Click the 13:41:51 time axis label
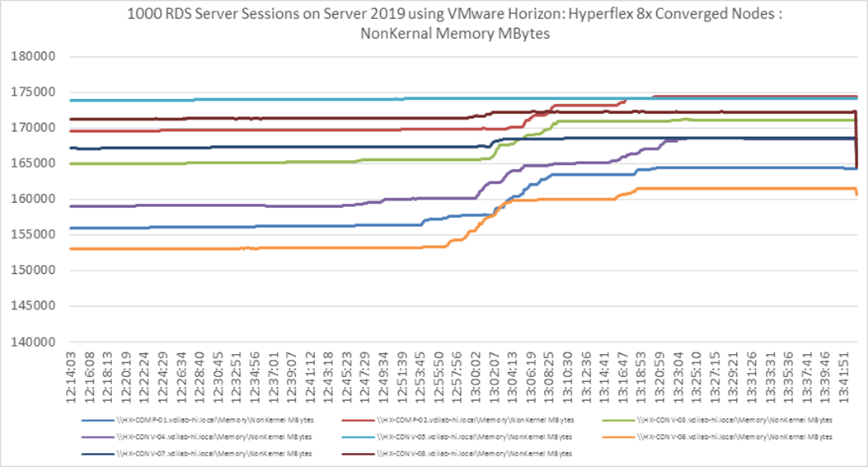Screen dimensions: 868x467 tap(843, 377)
